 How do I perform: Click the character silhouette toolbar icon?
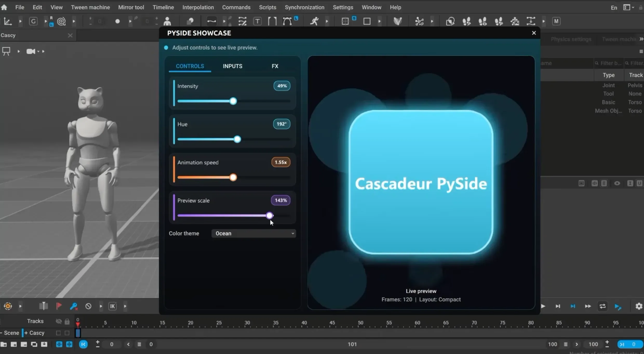pos(167,21)
